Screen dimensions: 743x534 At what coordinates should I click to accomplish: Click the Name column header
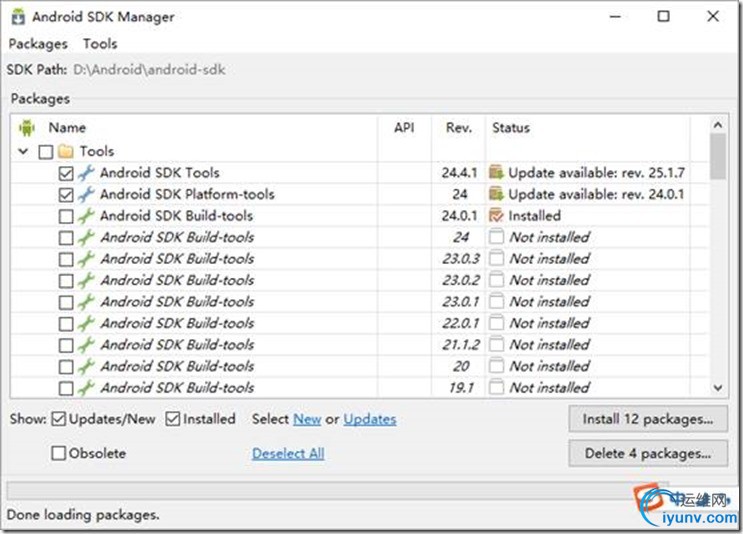[x=67, y=128]
